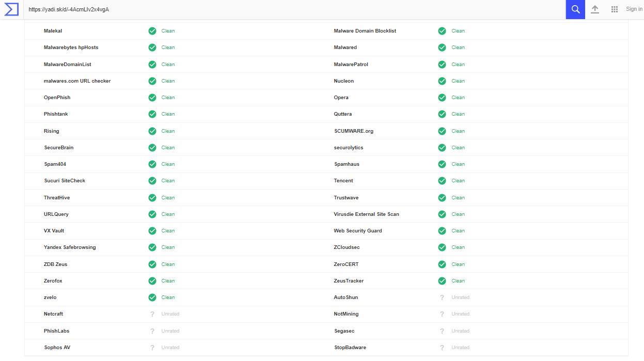Click the check icon for MalwarePatrol
Image resolution: width=644 pixels, height=361 pixels.
[442, 65]
